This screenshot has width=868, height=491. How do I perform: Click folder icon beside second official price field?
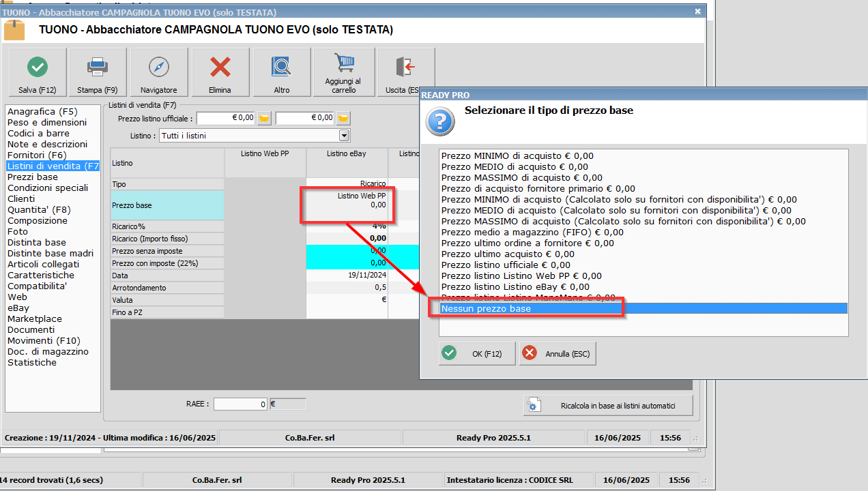[x=343, y=118]
